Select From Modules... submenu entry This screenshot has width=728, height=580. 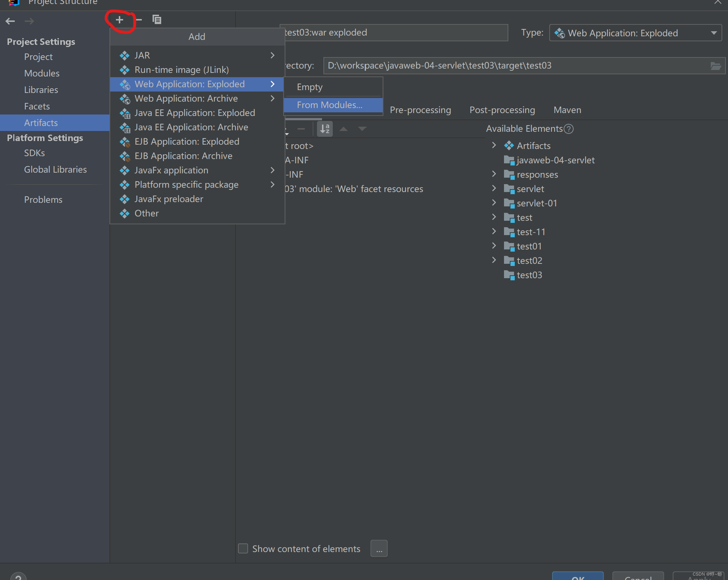tap(330, 105)
